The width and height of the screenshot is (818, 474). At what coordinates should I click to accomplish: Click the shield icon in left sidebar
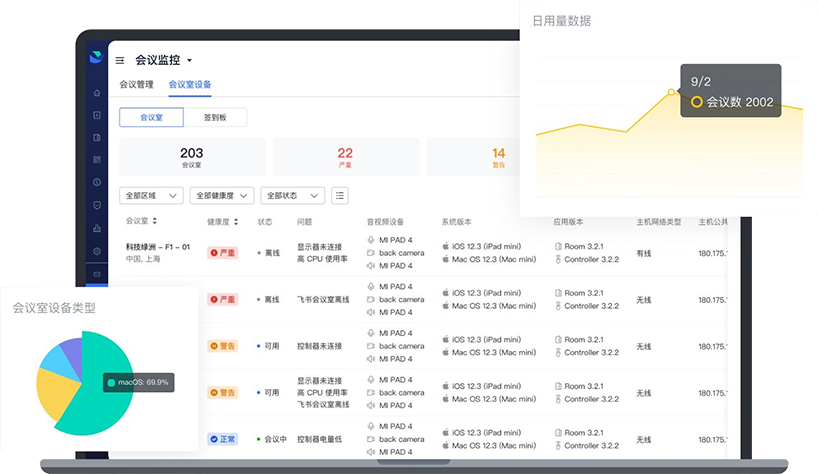coord(96,205)
